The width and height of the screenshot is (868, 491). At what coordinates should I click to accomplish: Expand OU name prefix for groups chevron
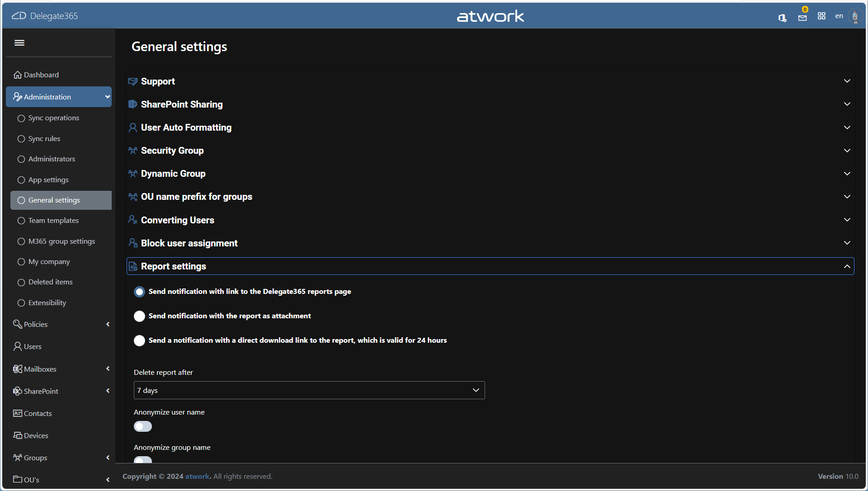(847, 197)
